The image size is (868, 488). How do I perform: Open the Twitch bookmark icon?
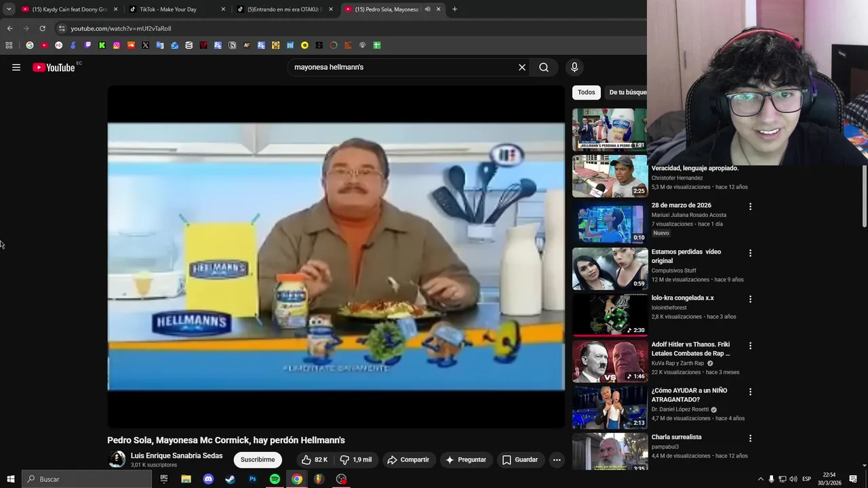[x=87, y=45]
